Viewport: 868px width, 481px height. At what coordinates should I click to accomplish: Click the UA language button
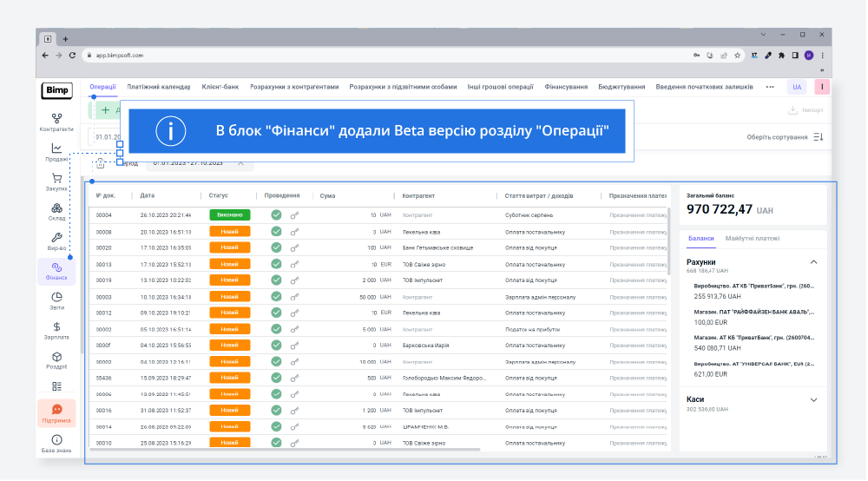(796, 87)
